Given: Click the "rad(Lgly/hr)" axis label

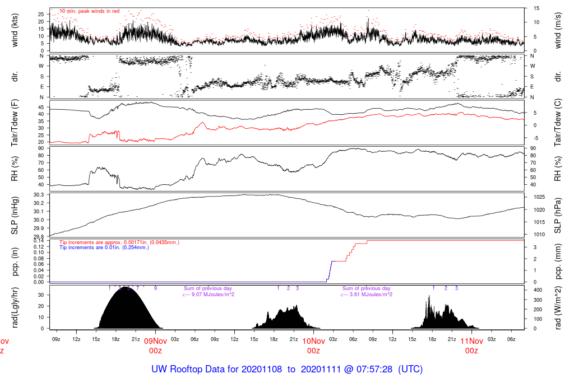Looking at the screenshot, I should (15, 308).
